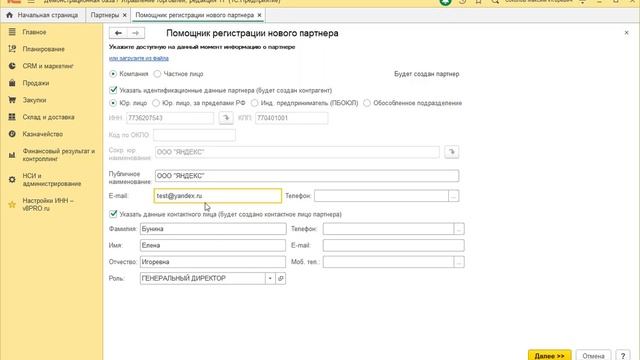Click the contact person E-mail field
The image size is (640, 360).
393,245
